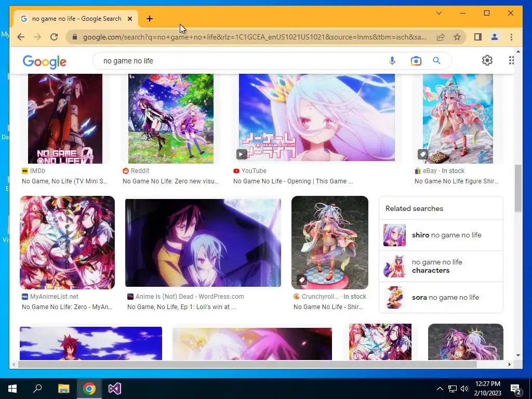Open Visual Studio from taskbar
The image size is (532, 399).
pos(115,389)
